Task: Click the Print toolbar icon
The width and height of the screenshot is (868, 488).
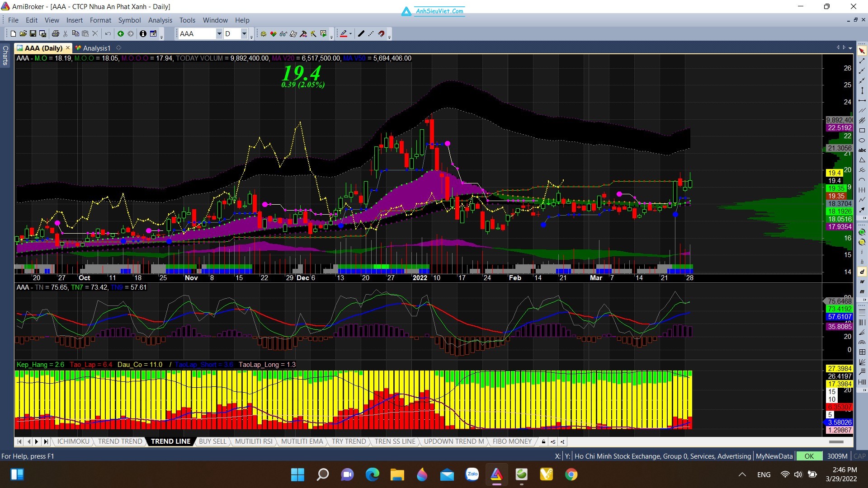Action: (x=55, y=34)
